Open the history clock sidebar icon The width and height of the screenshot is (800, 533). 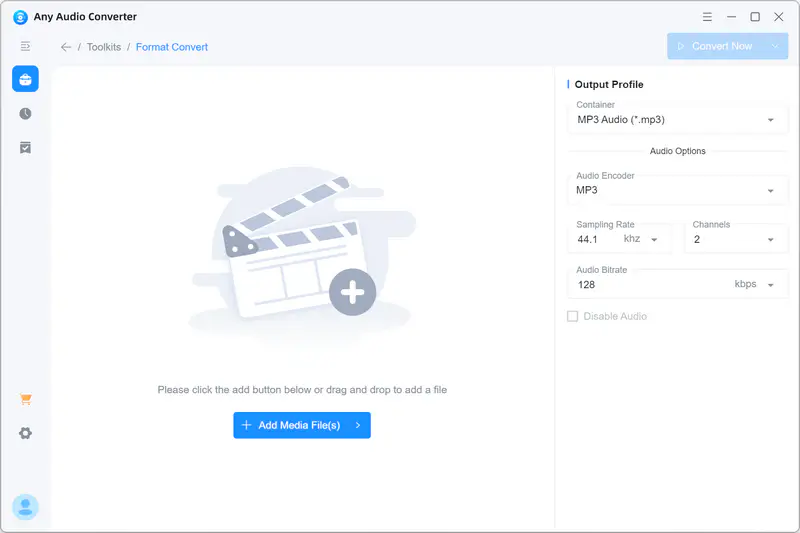pos(25,113)
